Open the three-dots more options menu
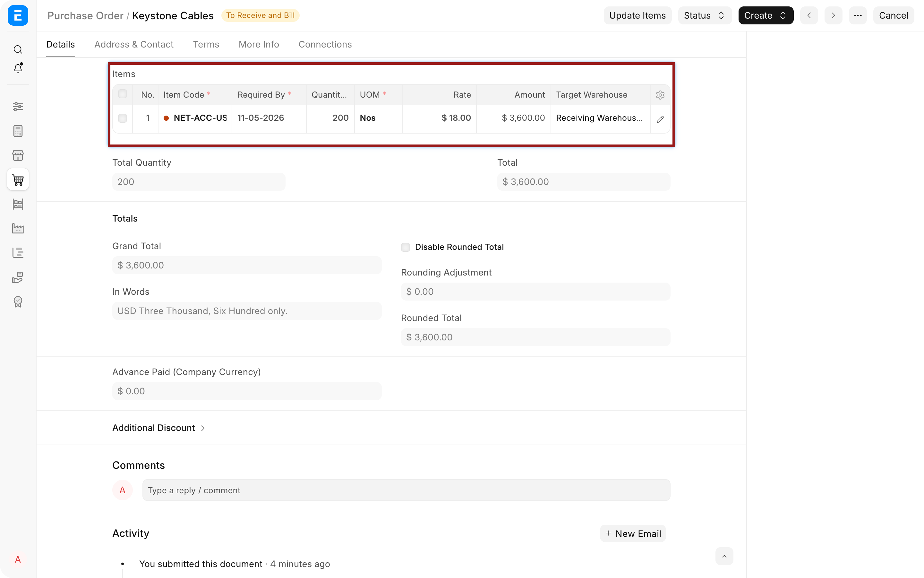The height and width of the screenshot is (578, 924). (x=858, y=15)
